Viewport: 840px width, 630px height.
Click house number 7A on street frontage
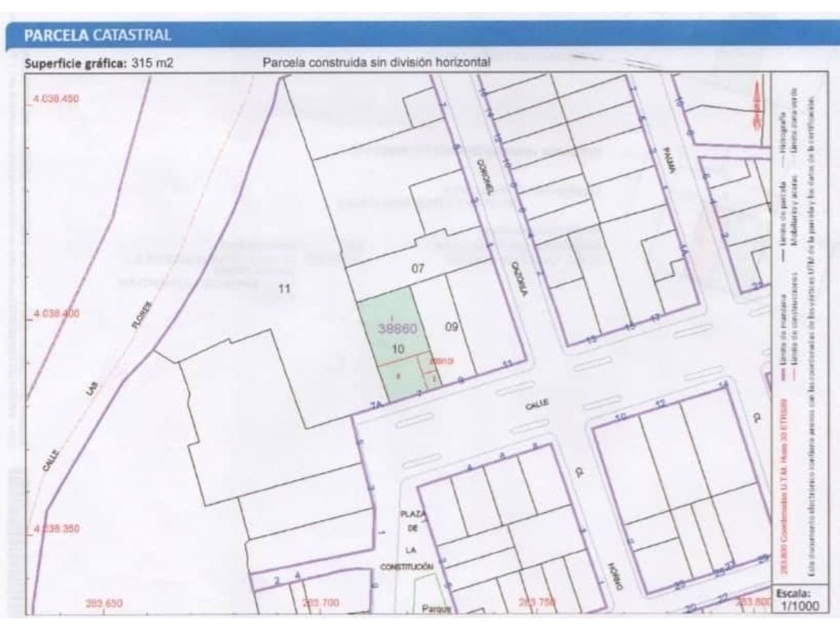376,406
